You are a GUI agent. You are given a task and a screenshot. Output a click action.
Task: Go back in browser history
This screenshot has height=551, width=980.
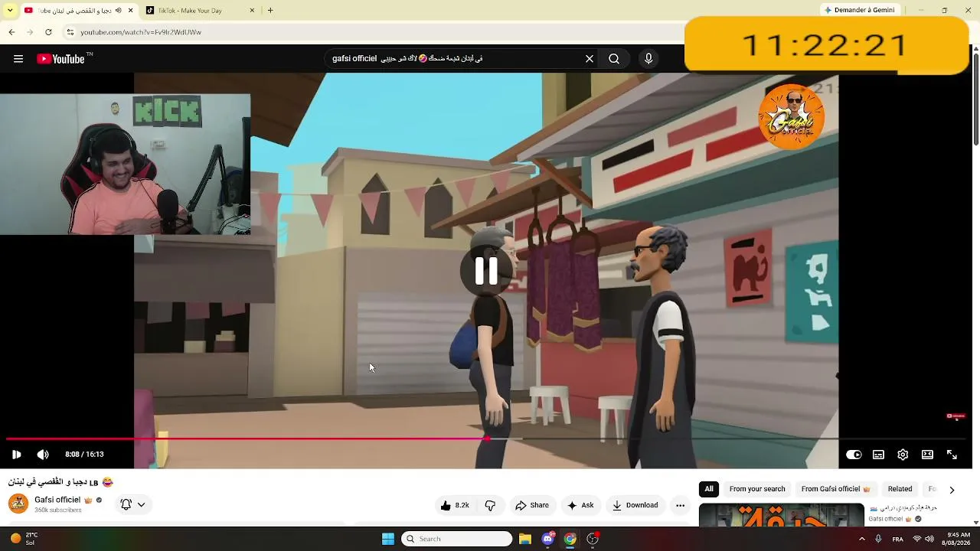click(11, 32)
